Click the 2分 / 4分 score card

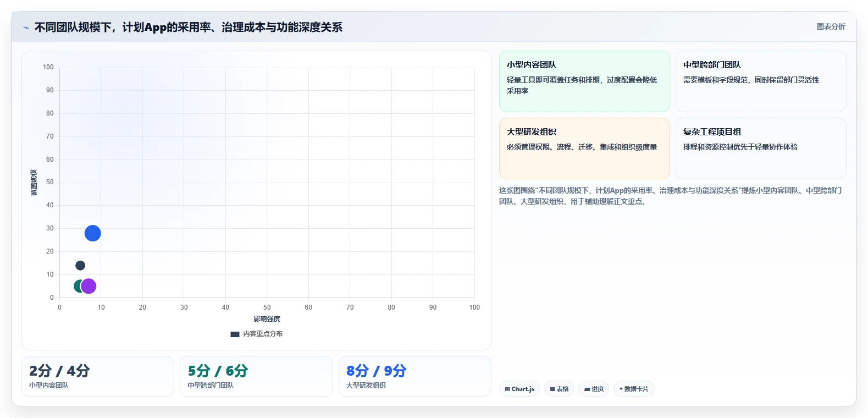(98, 376)
